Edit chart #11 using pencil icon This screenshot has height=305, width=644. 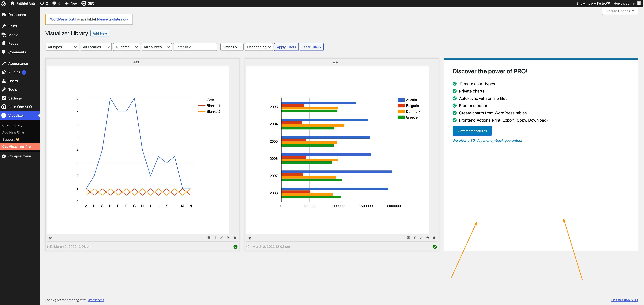point(222,238)
